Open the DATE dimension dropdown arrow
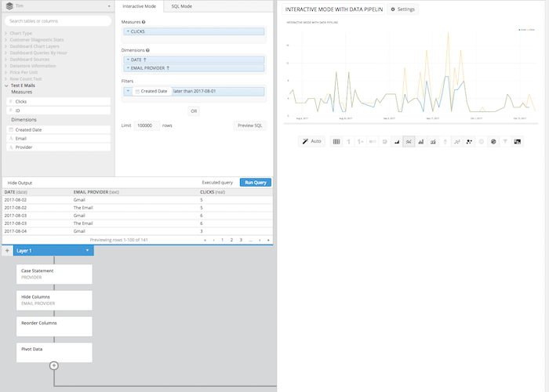The width and height of the screenshot is (549, 392). pos(128,60)
